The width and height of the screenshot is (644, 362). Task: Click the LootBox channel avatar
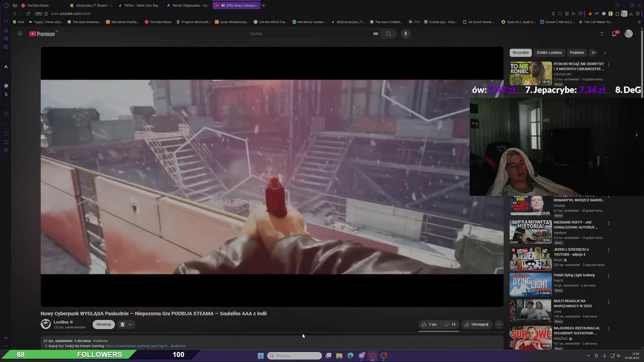point(46,324)
